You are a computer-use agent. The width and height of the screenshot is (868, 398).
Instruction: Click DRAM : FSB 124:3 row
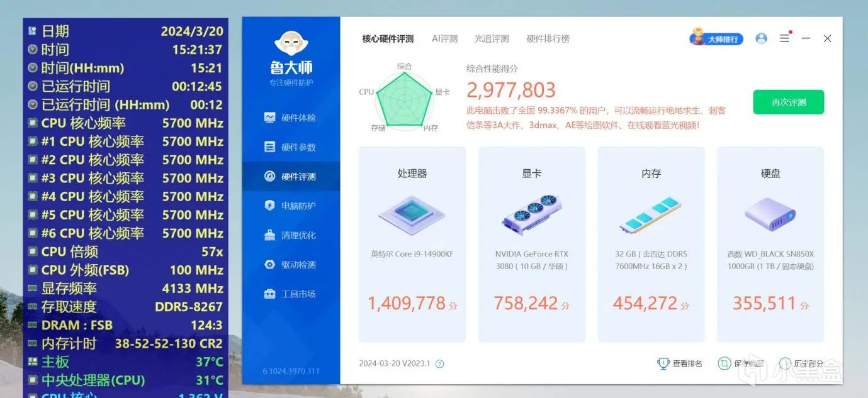126,325
